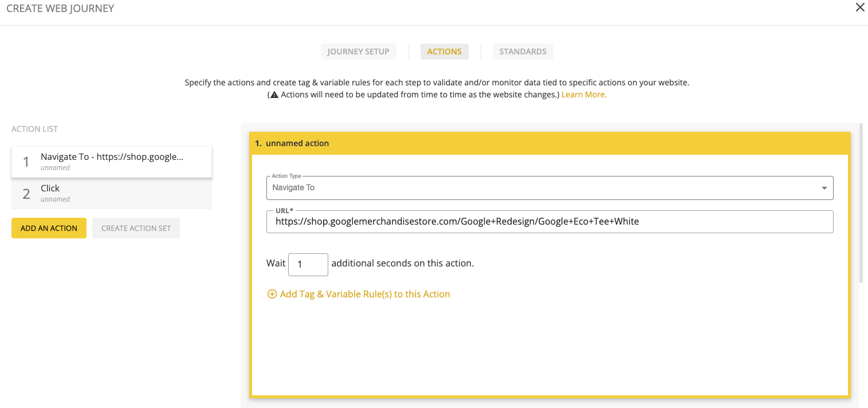Viewport: 868px width, 408px height.
Task: Click Add Tag & Variable Rule(s) to this Action
Action: pyautogui.click(x=364, y=295)
